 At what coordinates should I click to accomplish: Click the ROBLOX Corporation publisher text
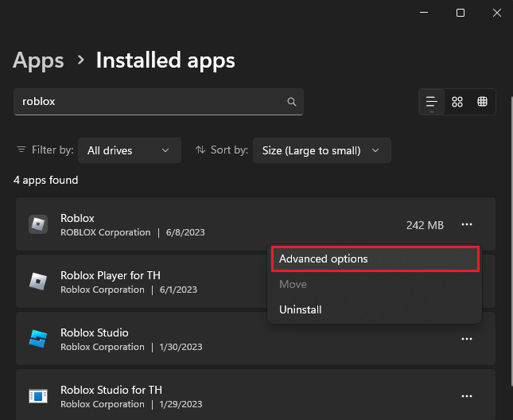[x=105, y=232]
